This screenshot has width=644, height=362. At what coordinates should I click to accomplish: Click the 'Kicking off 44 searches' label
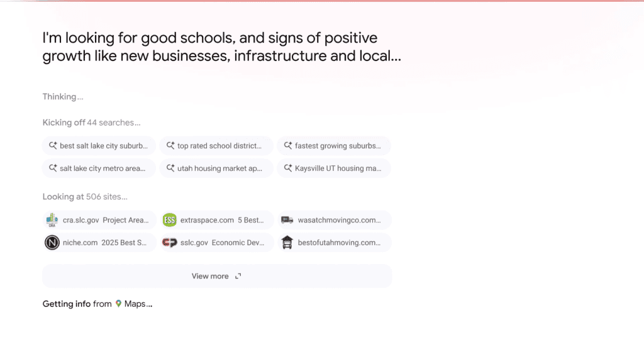[91, 123]
